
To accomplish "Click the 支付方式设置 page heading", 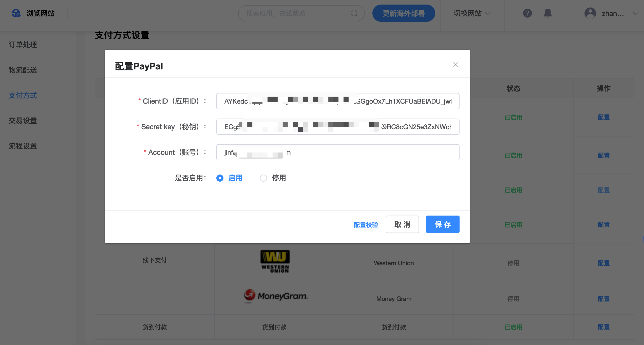I will coord(122,35).
